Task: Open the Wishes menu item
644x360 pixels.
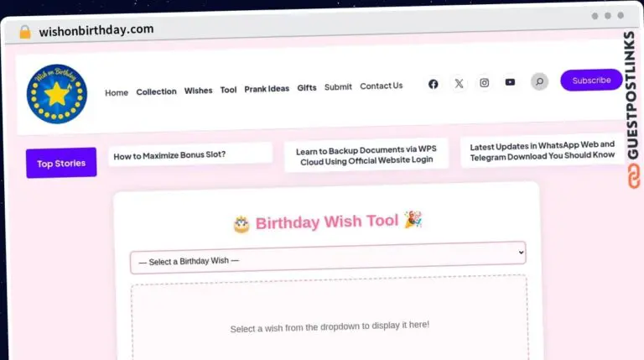Action: point(199,91)
